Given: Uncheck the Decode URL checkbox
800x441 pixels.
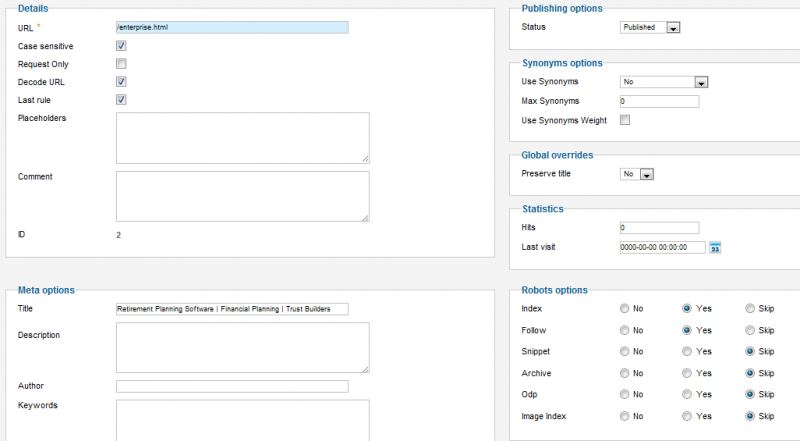Looking at the screenshot, I should coord(121,82).
